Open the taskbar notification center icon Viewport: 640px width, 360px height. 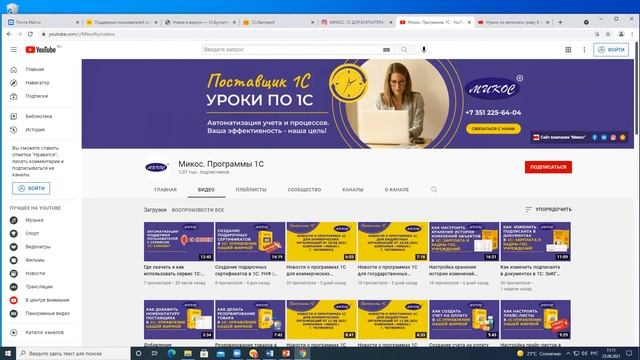629,353
